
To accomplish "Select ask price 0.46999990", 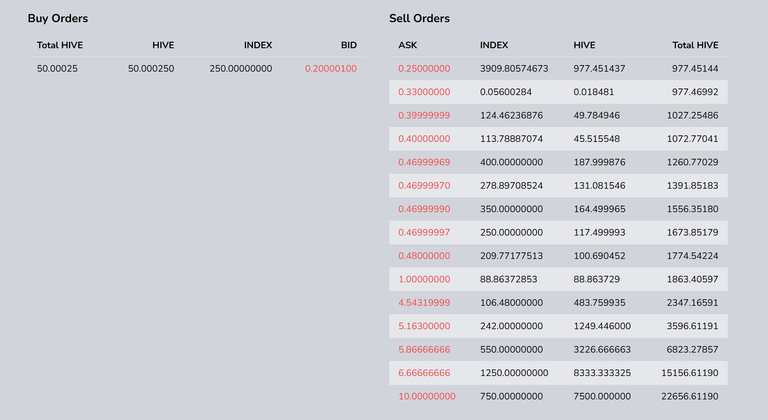I will pyautogui.click(x=424, y=209).
